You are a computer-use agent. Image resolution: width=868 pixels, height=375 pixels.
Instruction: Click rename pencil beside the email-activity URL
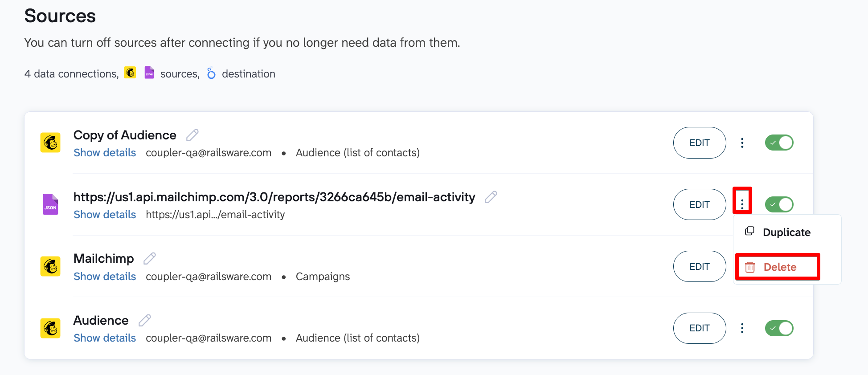(x=491, y=197)
